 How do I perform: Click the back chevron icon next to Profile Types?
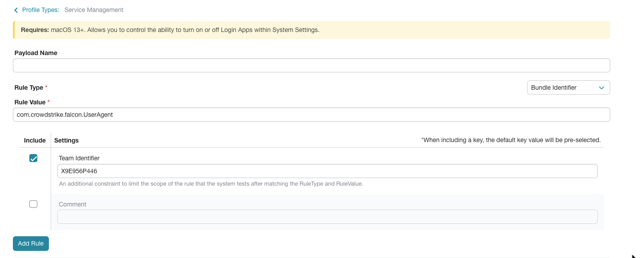tap(16, 10)
